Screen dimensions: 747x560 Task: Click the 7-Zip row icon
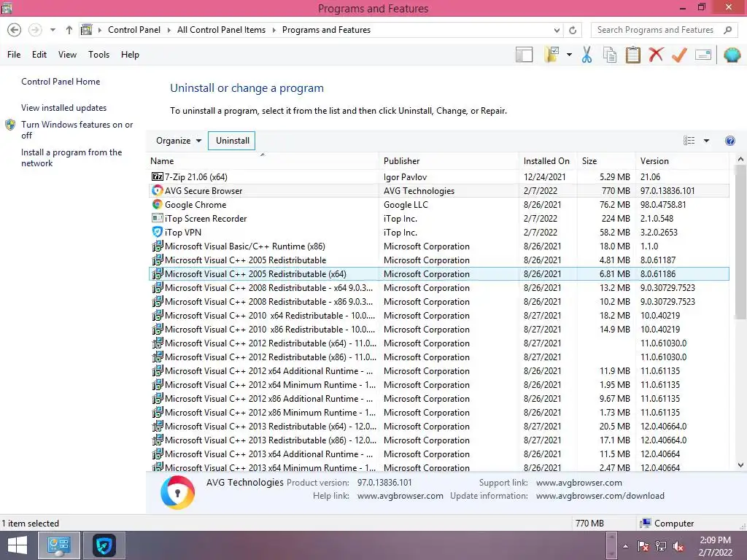click(158, 176)
